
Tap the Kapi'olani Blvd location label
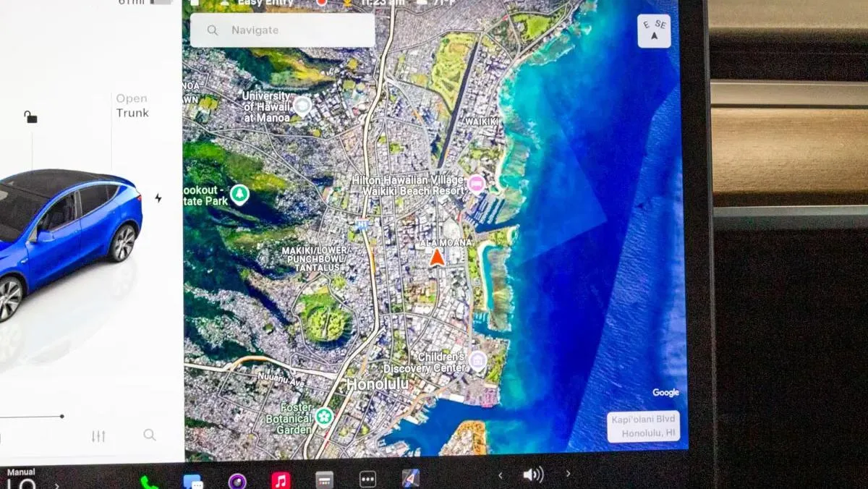coord(643,427)
